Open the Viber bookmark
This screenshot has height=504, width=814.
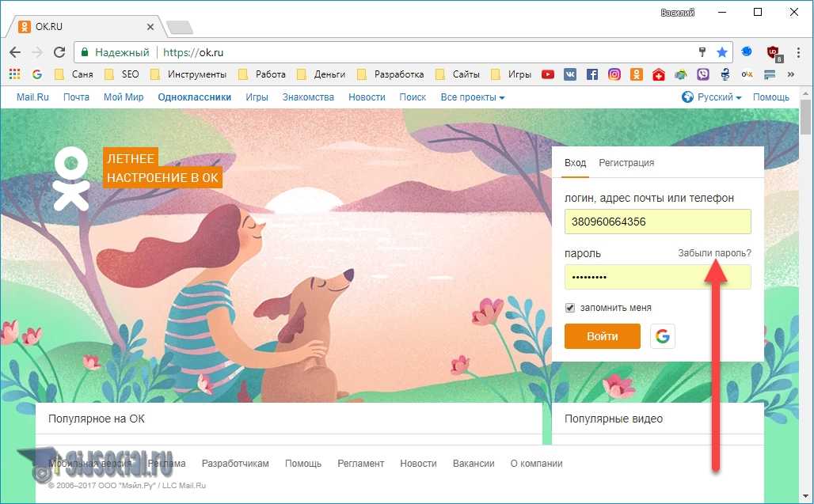pyautogui.click(x=703, y=74)
